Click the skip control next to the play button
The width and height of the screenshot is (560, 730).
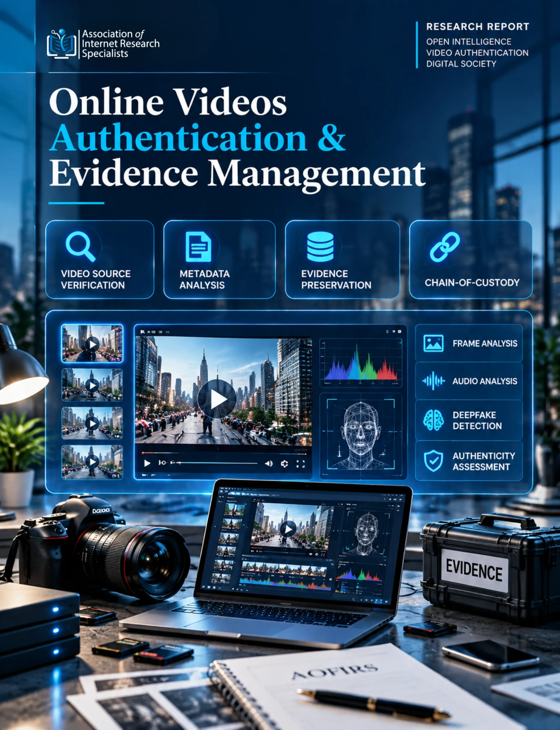point(162,463)
